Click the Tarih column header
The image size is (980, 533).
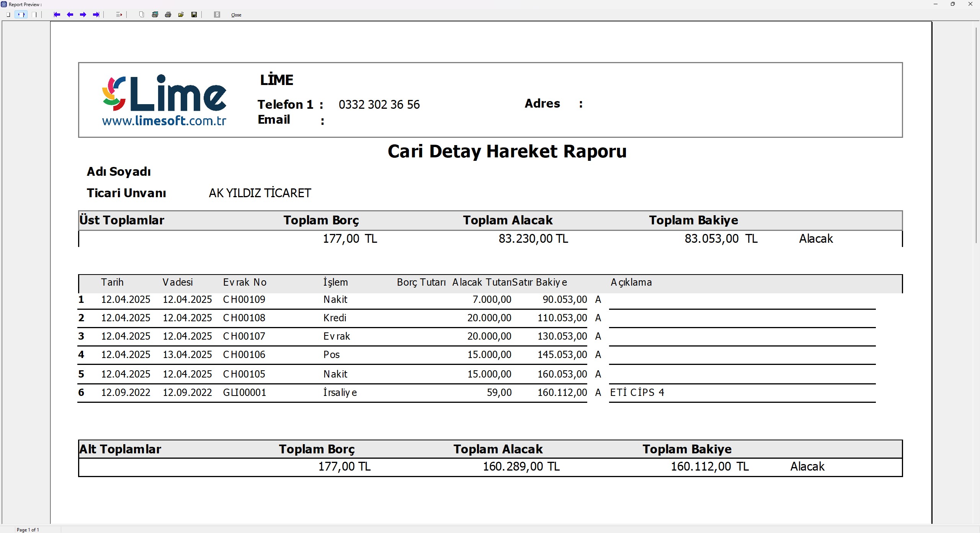point(112,282)
